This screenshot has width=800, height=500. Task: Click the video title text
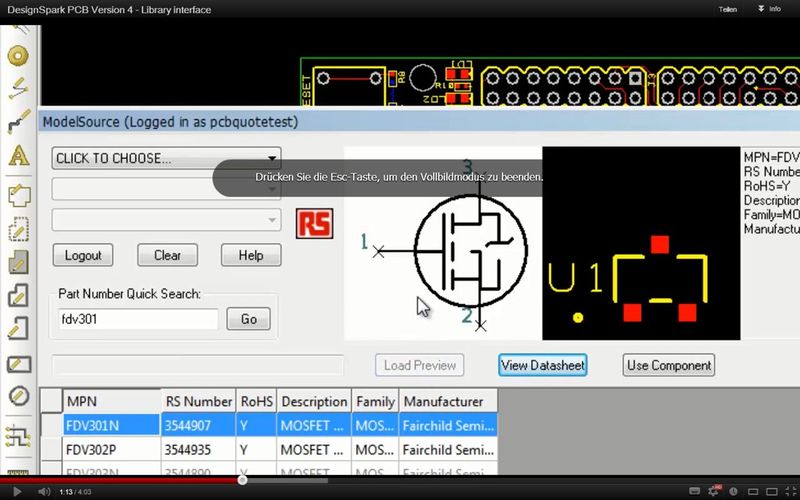pos(109,10)
